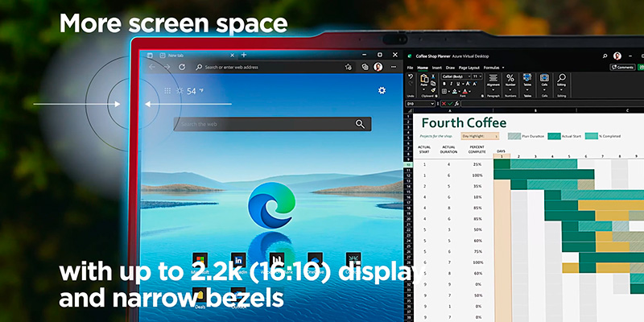Open the OneDrive quick link tile
The image size is (644, 322).
(315, 260)
